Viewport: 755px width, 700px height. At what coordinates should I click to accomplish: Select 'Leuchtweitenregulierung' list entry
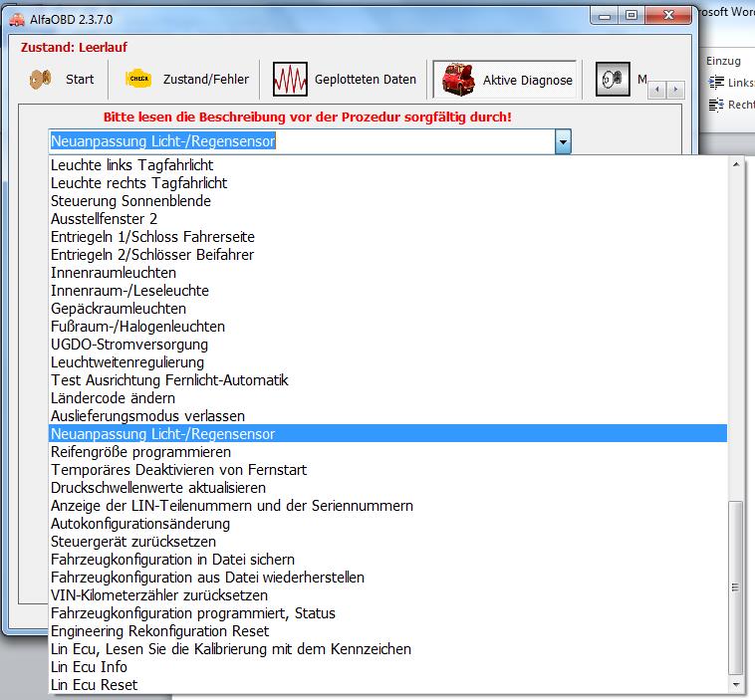pos(127,362)
